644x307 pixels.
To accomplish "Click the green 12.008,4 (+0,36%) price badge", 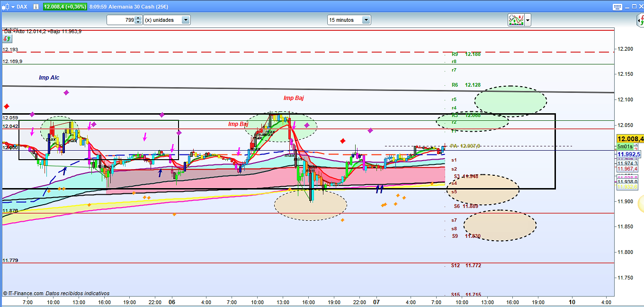I will (x=65, y=7).
